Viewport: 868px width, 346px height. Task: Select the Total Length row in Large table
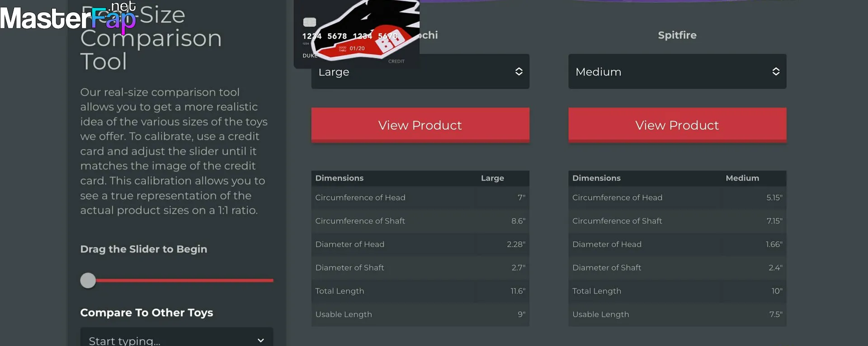pyautogui.click(x=420, y=291)
